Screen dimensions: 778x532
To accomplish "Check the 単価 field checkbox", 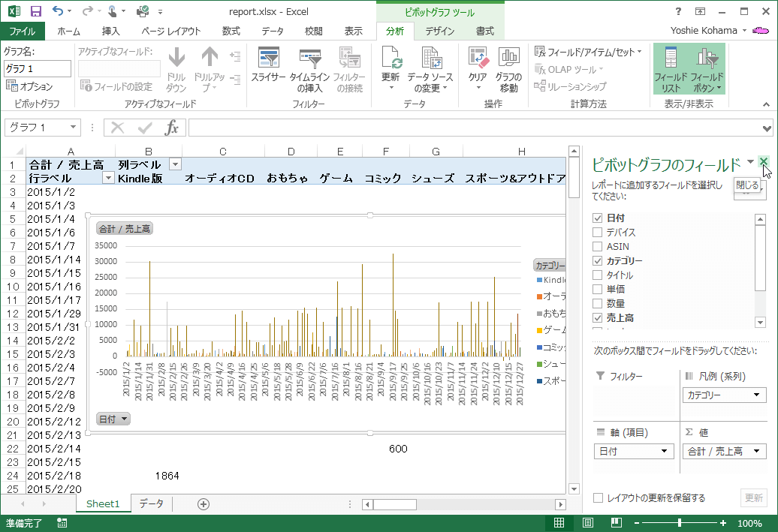I will pos(598,289).
